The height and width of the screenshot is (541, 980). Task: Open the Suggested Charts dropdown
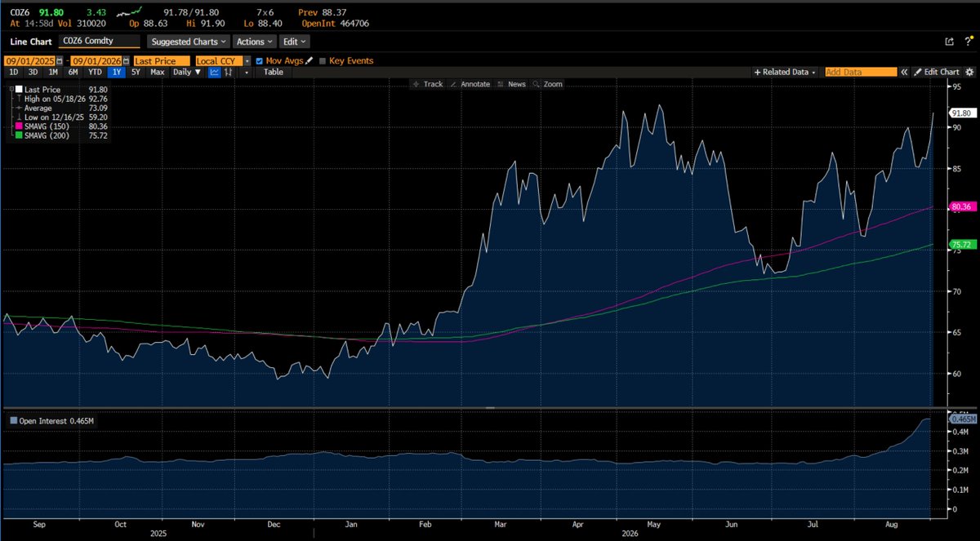(189, 42)
